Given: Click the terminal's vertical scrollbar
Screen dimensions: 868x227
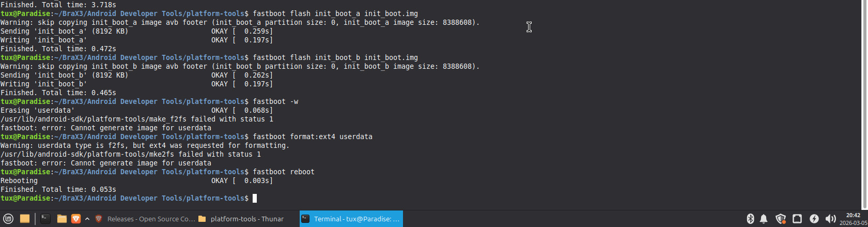Looking at the screenshot, I should pos(864,103).
